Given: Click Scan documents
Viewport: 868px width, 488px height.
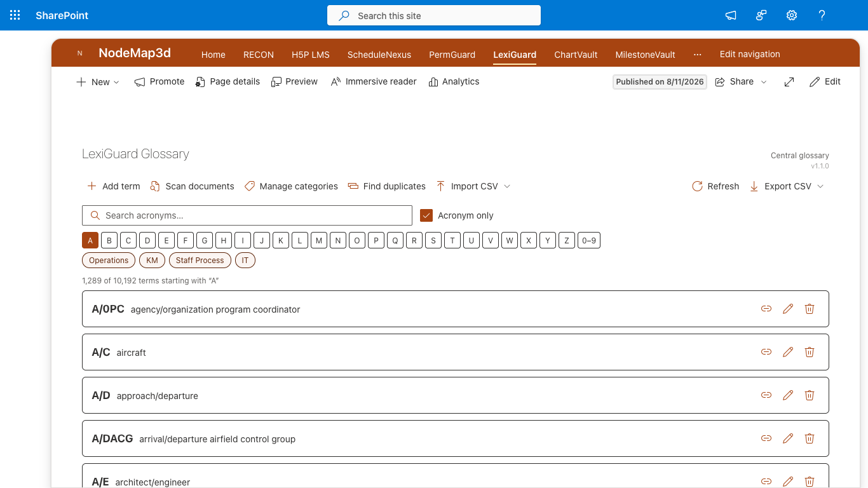Looking at the screenshot, I should (192, 186).
